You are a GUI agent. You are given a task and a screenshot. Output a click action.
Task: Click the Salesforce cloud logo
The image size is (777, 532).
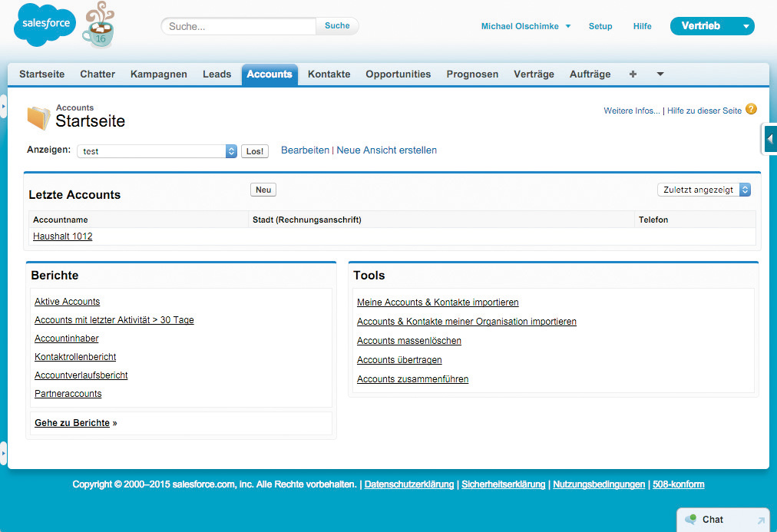click(x=45, y=25)
